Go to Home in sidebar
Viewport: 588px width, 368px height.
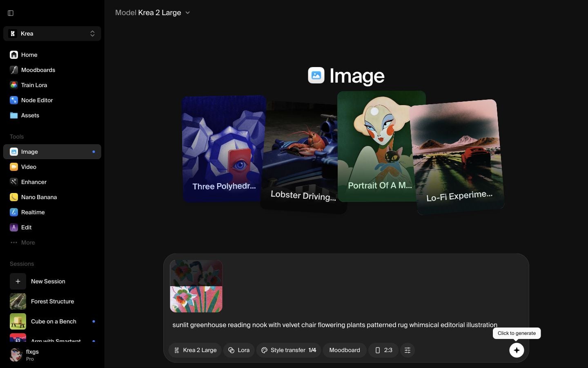52,55
